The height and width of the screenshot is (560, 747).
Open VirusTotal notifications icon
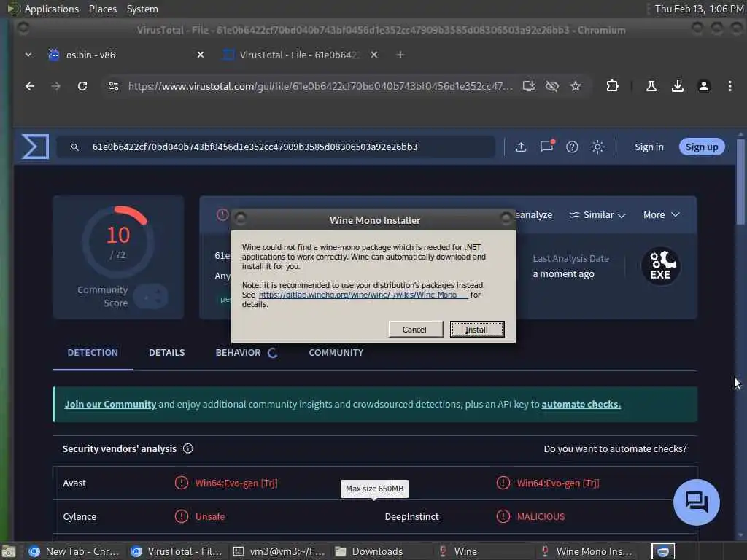[x=547, y=146]
